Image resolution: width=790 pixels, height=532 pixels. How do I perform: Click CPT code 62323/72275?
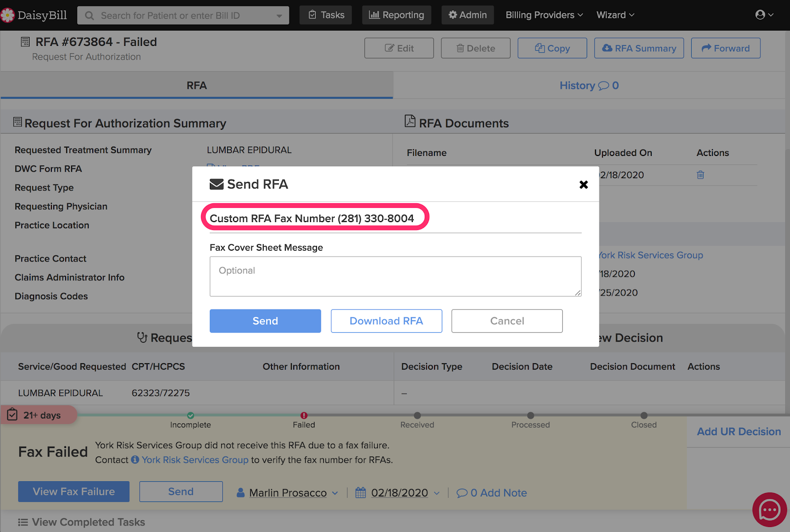tap(160, 393)
